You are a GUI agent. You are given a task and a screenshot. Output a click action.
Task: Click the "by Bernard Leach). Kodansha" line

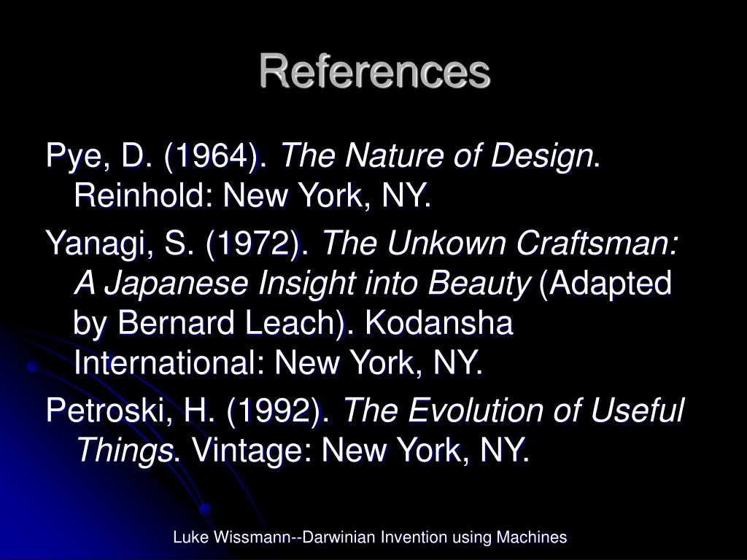293,324
